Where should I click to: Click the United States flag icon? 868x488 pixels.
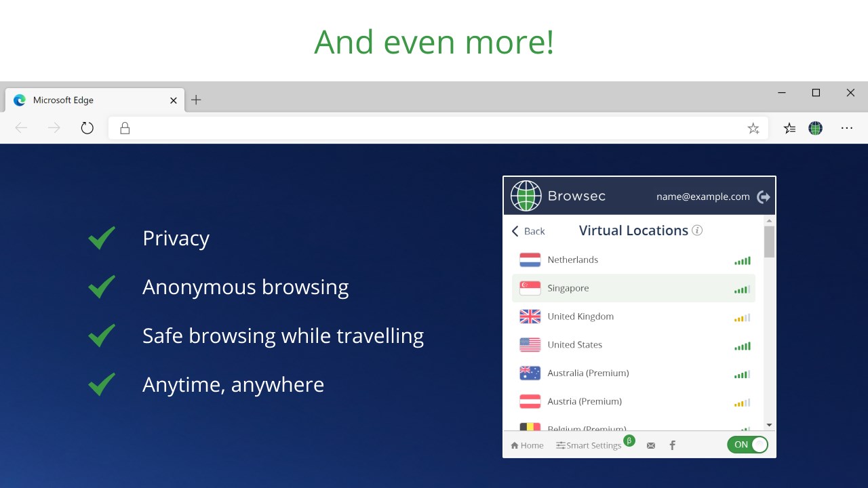click(x=530, y=345)
